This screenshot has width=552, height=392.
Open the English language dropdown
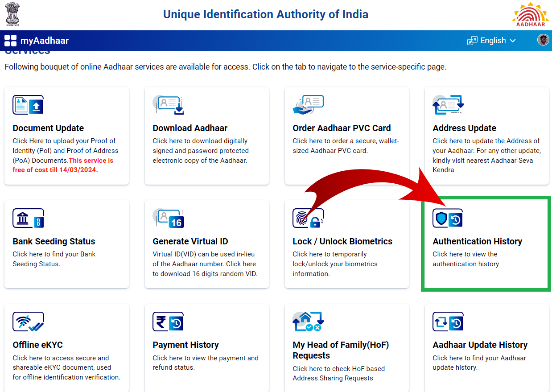(492, 40)
